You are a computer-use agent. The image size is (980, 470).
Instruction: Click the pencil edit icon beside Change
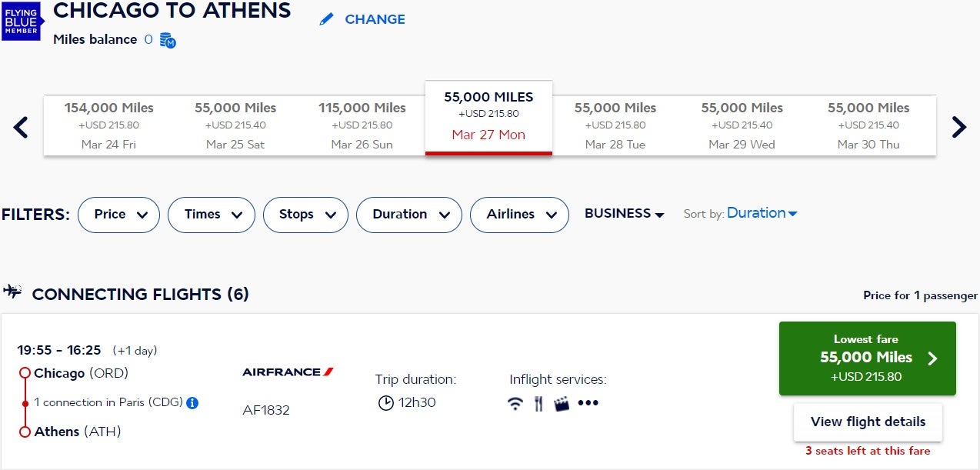(327, 19)
